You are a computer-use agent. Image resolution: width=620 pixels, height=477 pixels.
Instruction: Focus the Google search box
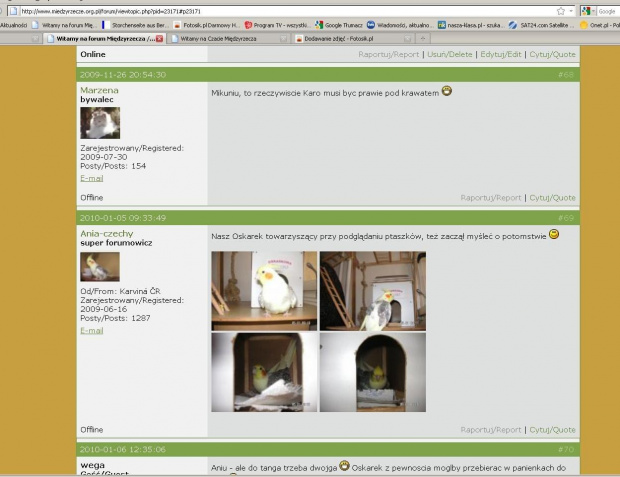(608, 11)
